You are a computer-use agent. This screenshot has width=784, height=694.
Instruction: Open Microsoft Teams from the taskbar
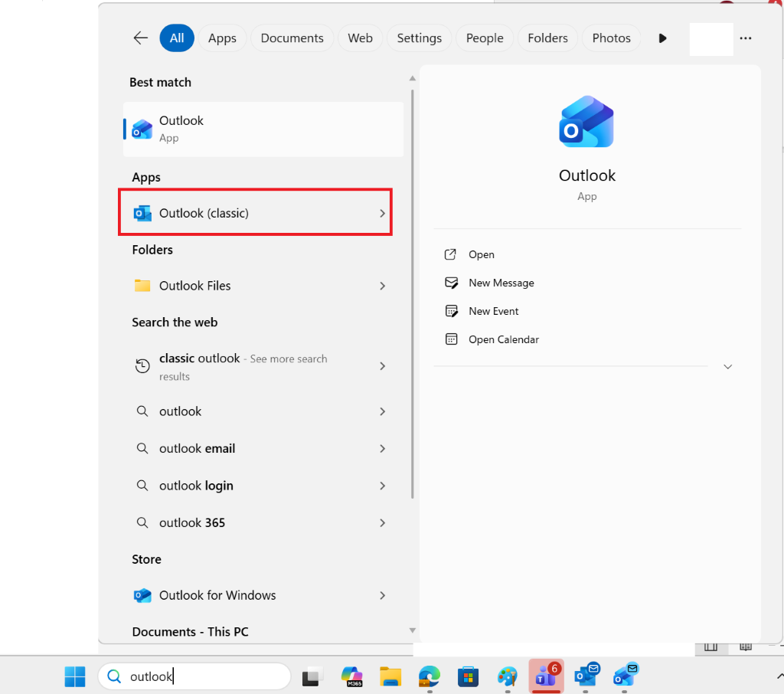pyautogui.click(x=546, y=677)
